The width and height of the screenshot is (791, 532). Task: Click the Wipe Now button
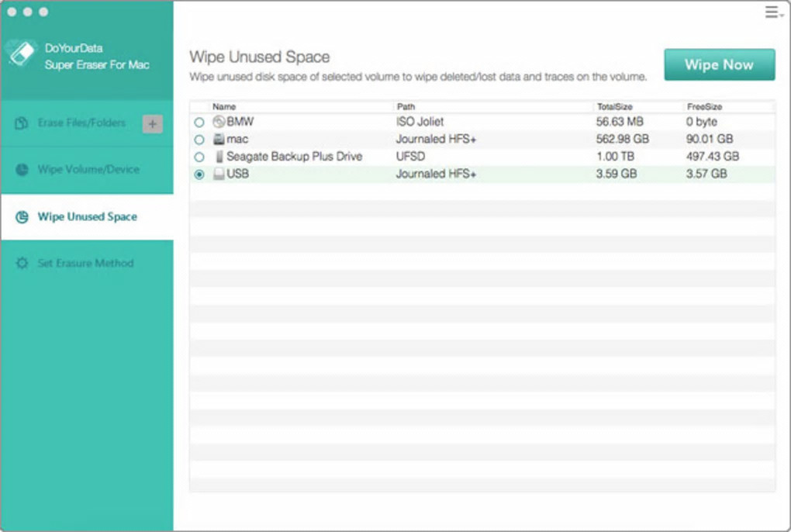tap(719, 65)
